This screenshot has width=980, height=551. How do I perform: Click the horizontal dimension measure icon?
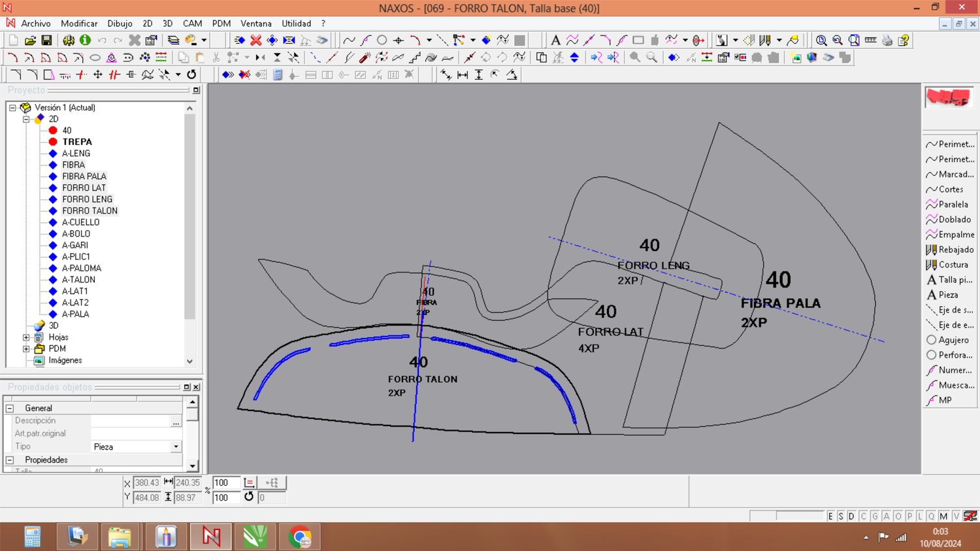[x=463, y=75]
